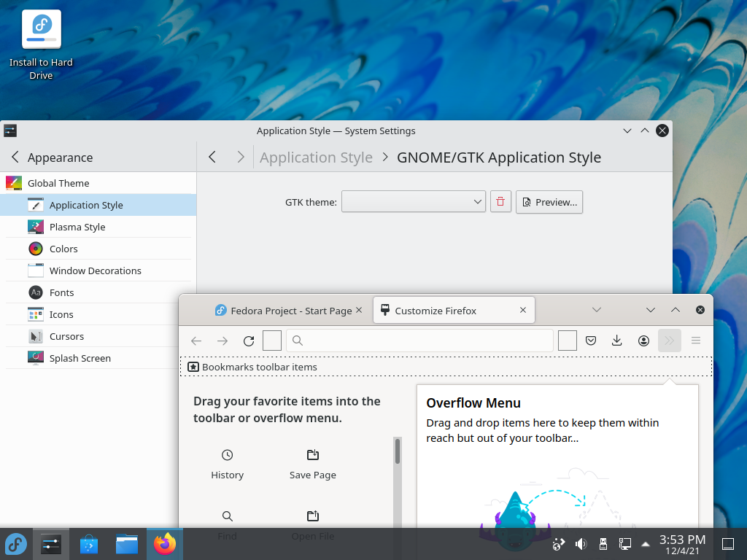Click Firefox back arrow button
Viewport: 747px width, 560px height.
click(196, 341)
